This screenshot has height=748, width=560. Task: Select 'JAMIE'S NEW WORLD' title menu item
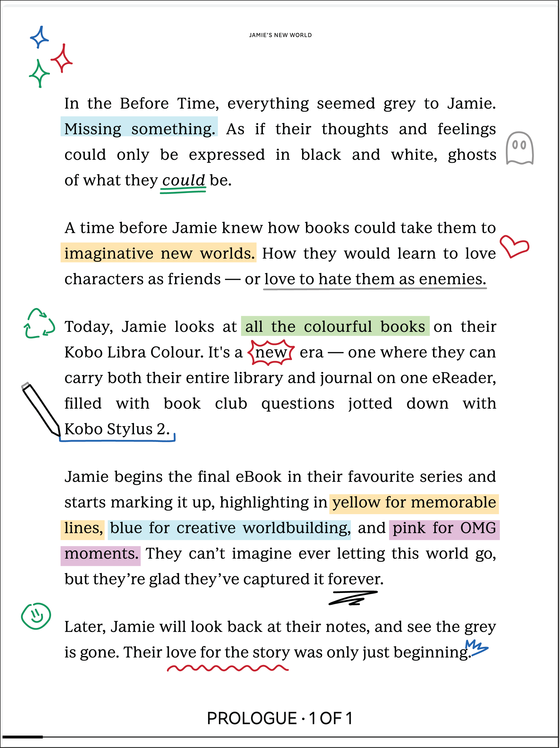281,34
